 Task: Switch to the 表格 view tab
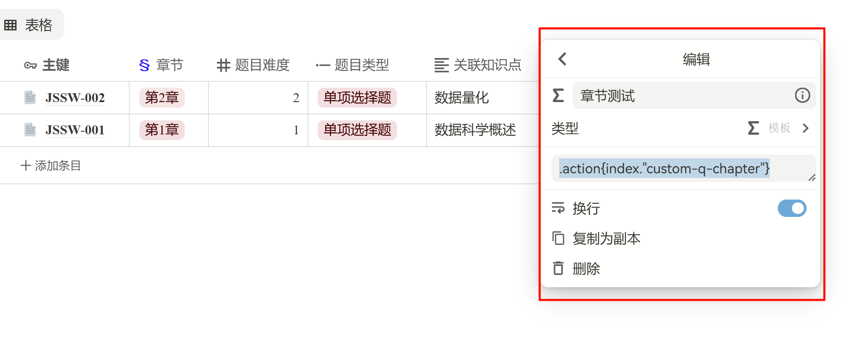(x=29, y=25)
